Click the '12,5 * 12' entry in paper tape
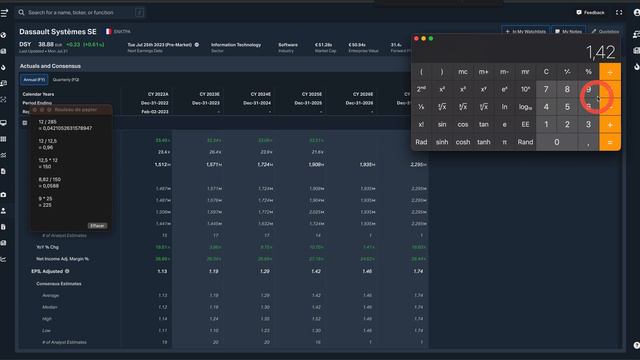The height and width of the screenshot is (360, 640). pos(48,160)
